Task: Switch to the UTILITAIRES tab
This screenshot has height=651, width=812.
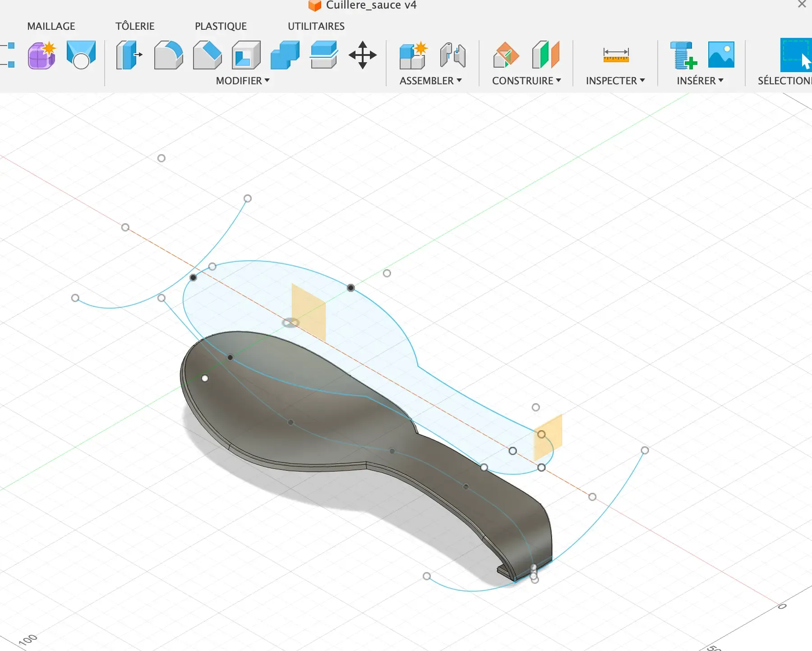Action: pyautogui.click(x=316, y=26)
